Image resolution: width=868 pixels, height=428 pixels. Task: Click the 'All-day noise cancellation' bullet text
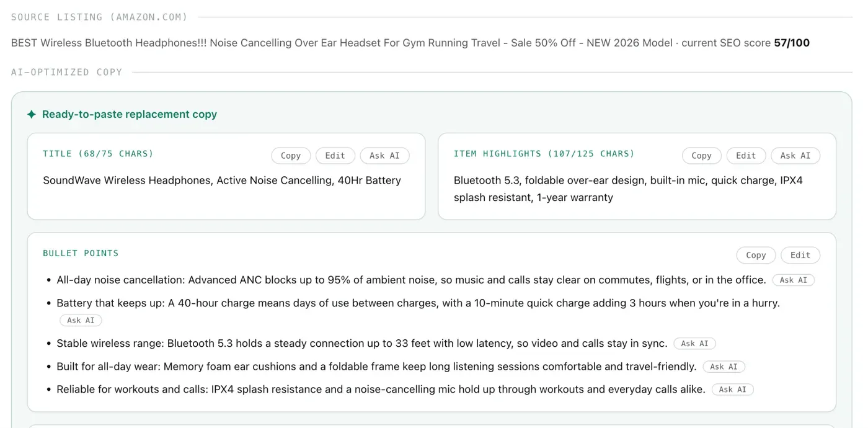[411, 280]
